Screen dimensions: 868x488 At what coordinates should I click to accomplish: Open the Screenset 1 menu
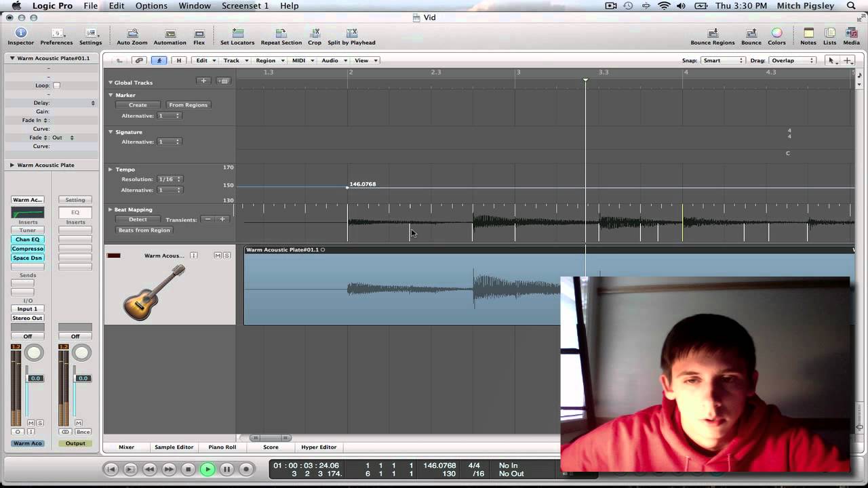click(245, 5)
